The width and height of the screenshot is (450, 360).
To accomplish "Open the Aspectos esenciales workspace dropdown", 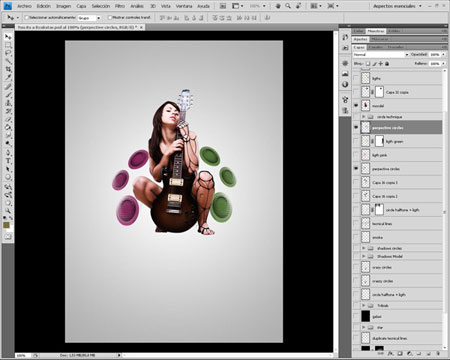I will click(x=397, y=6).
